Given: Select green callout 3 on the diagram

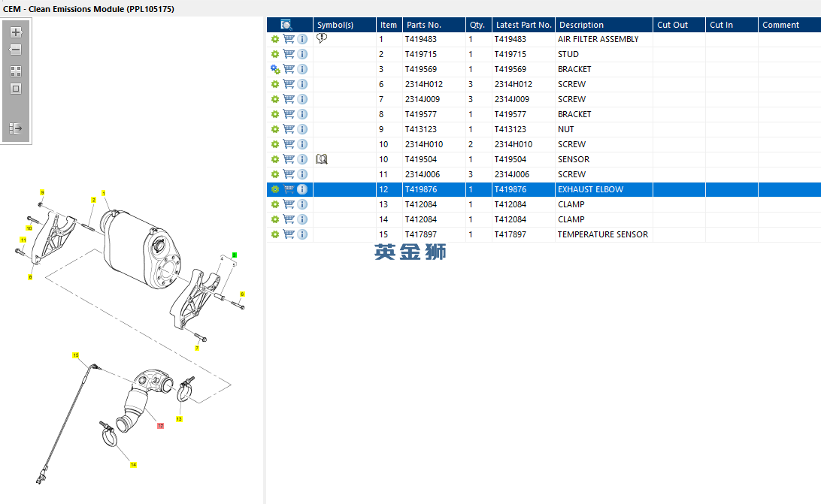Looking at the screenshot, I should click(x=235, y=255).
